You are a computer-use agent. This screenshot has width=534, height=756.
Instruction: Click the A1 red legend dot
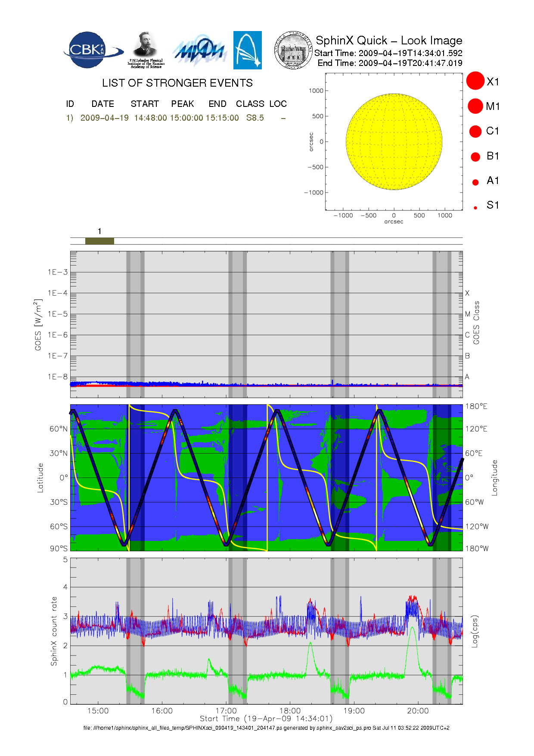[x=475, y=182]
